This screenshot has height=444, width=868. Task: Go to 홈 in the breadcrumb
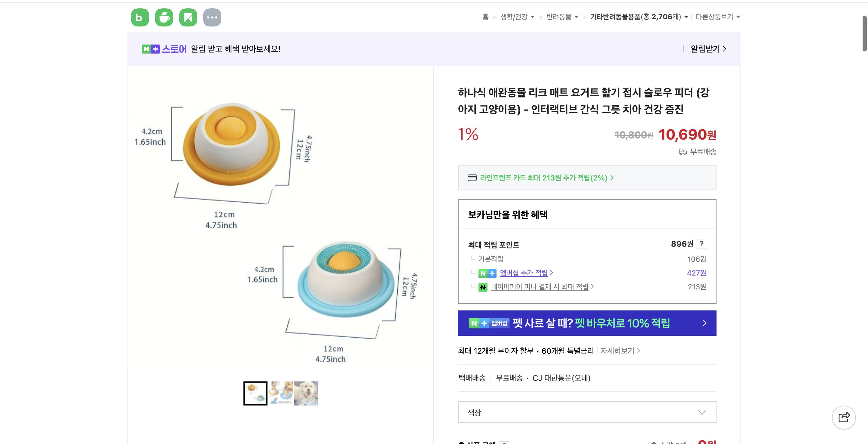[486, 17]
